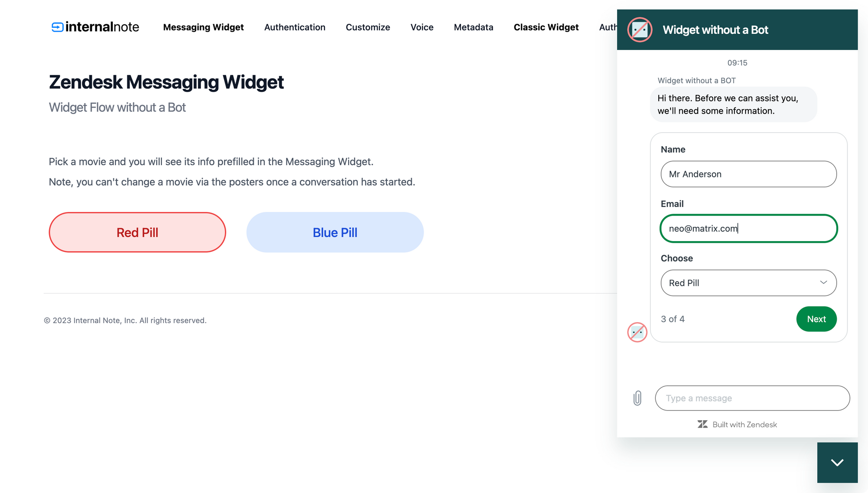Click the bot avatar in the widget header
Screen dimensions: 868x493
[x=640, y=29]
